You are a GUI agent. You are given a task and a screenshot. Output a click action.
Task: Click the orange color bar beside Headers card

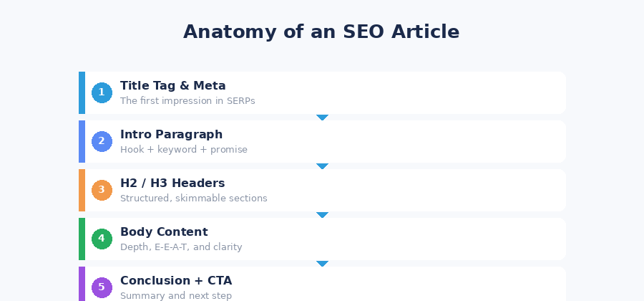(x=82, y=190)
